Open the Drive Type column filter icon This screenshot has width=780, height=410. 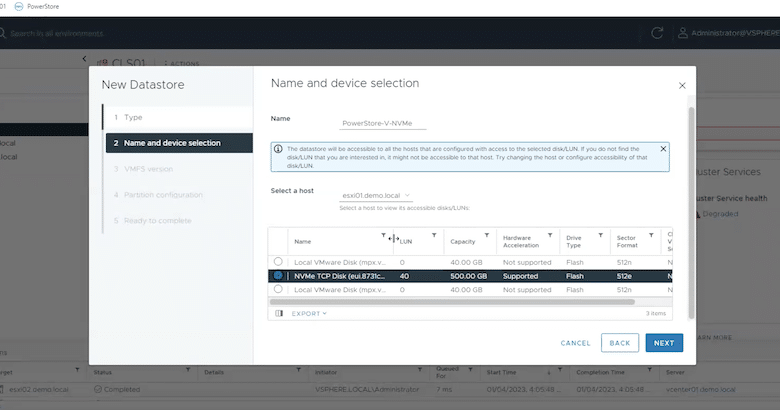point(600,235)
